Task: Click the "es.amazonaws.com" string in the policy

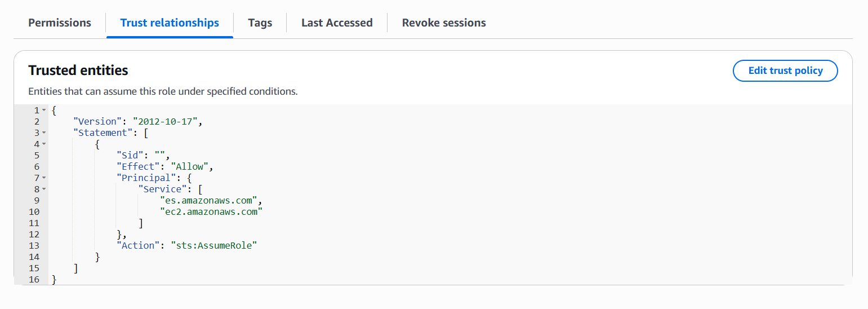Action: (x=210, y=200)
